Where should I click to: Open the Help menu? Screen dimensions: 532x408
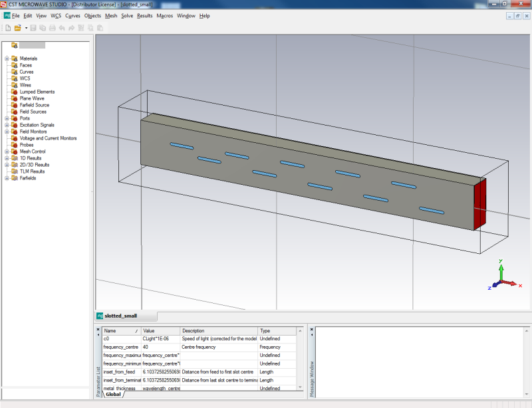coord(205,15)
